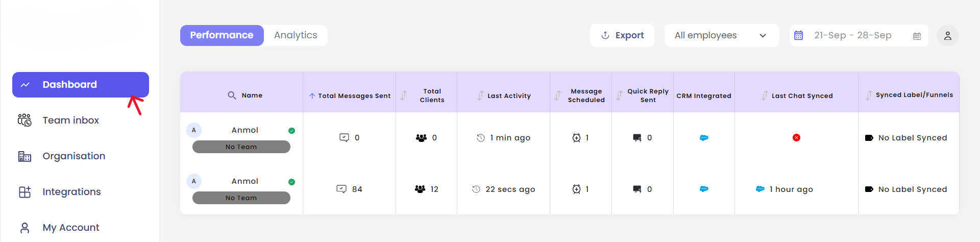Switch to the Analytics tab

(296, 35)
